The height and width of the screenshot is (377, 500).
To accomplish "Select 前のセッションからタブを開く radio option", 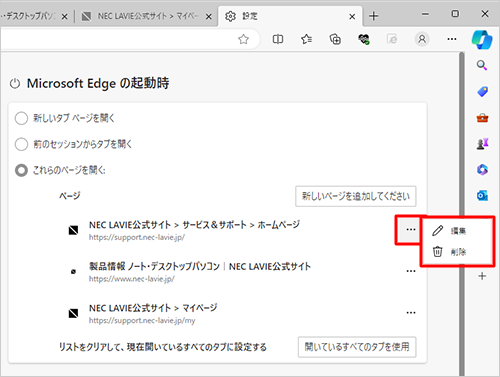I will (x=21, y=144).
